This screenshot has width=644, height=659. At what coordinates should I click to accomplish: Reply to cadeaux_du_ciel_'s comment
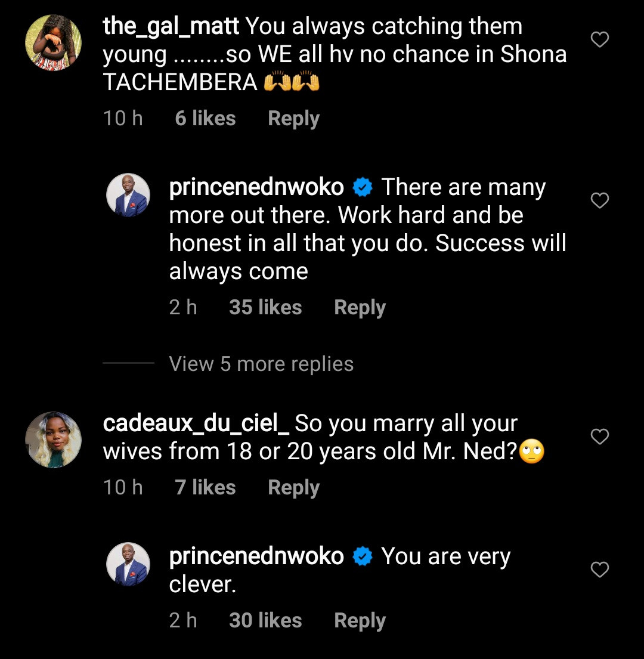pos(293,488)
